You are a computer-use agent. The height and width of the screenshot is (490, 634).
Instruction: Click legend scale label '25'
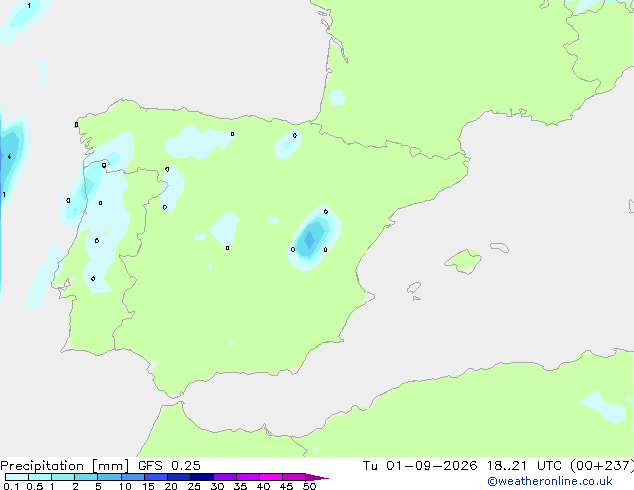tap(194, 486)
